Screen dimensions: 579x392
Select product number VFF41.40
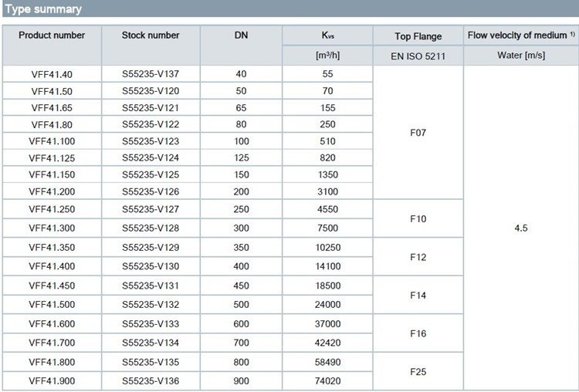(52, 74)
